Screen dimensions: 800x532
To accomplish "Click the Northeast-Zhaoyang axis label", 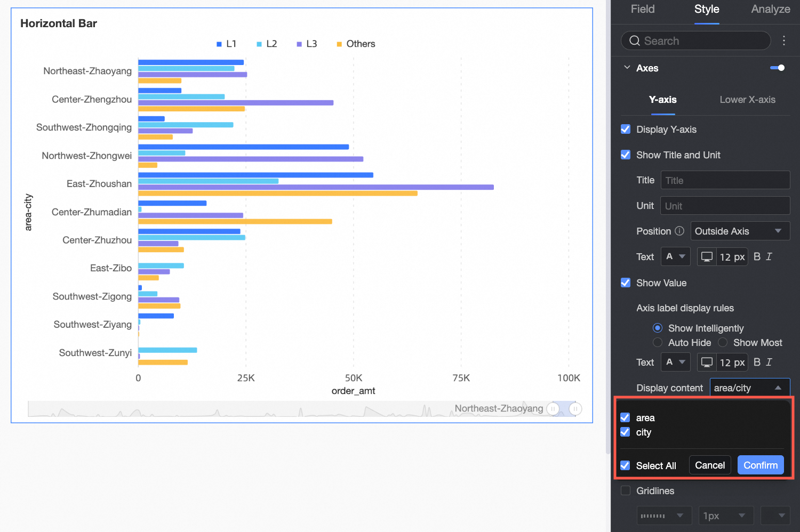I will (x=87, y=71).
